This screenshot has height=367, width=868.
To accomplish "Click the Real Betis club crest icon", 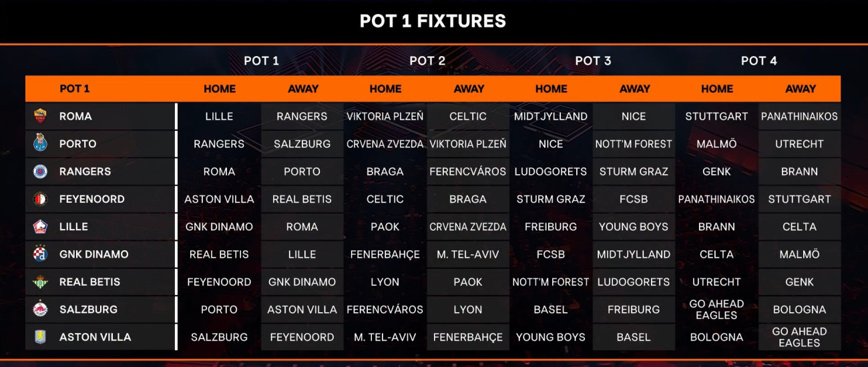I will tap(40, 282).
